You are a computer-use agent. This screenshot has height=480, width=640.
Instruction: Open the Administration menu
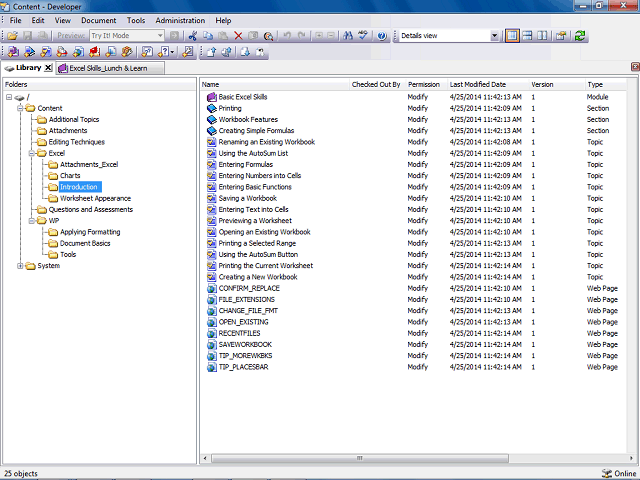coord(180,20)
